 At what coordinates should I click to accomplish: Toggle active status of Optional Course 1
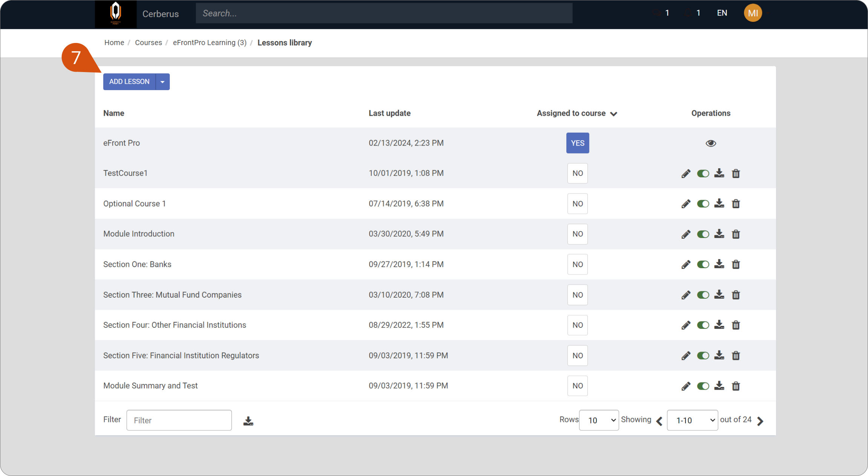[703, 204]
